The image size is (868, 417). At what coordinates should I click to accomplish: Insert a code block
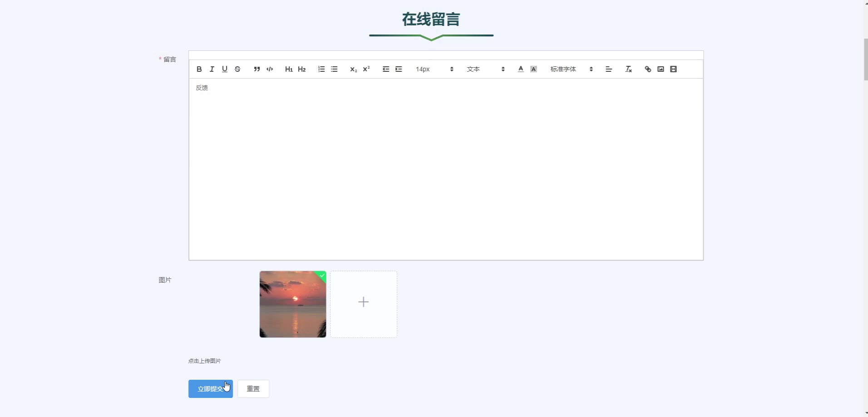tap(270, 69)
